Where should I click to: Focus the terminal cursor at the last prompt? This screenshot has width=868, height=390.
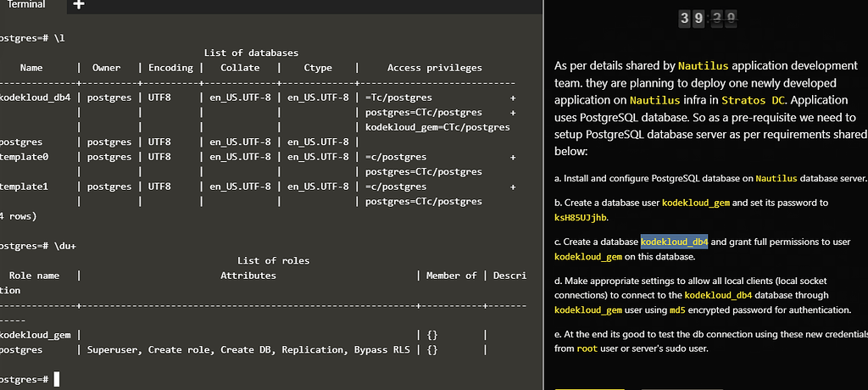click(57, 379)
